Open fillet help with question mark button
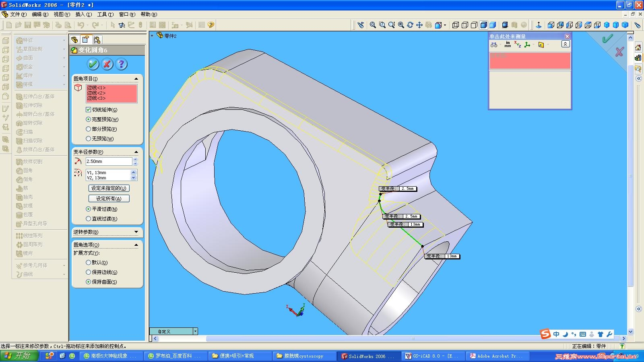 pos(121,64)
